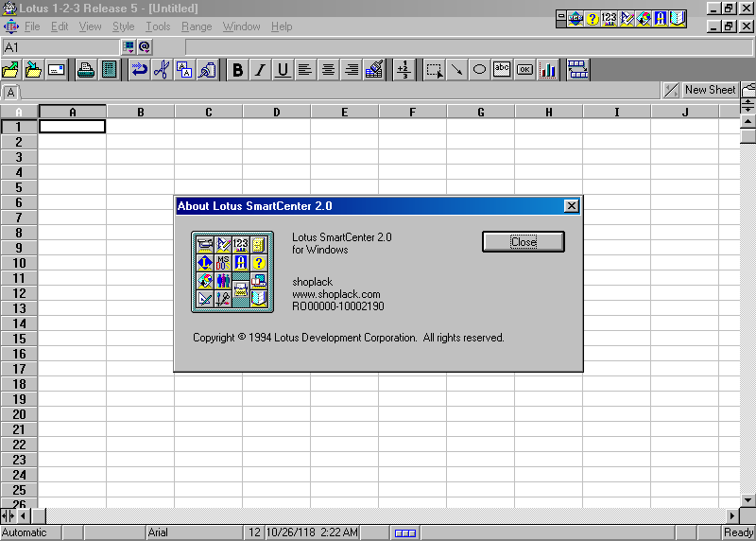Toggle Bold formatting
This screenshot has height=541, width=756.
click(x=237, y=70)
